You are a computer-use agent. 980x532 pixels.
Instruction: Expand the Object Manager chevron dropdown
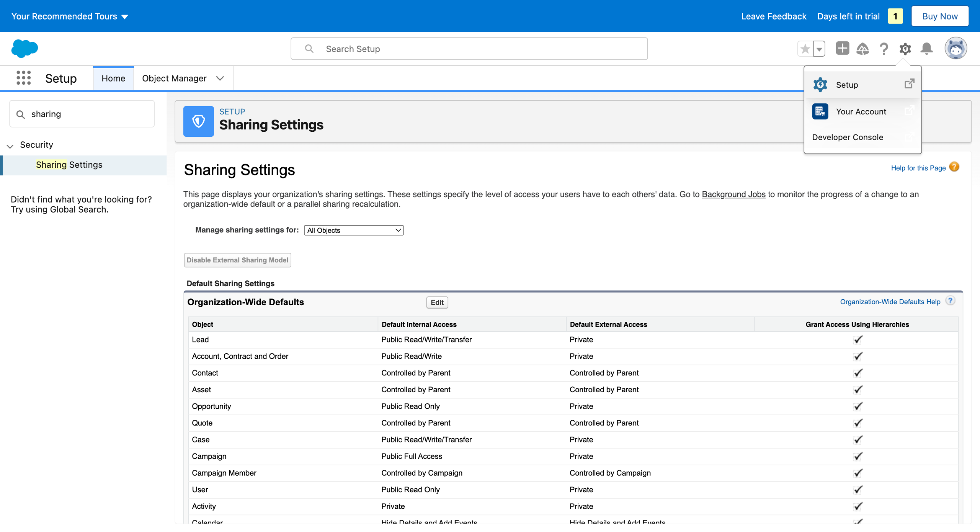(x=220, y=78)
